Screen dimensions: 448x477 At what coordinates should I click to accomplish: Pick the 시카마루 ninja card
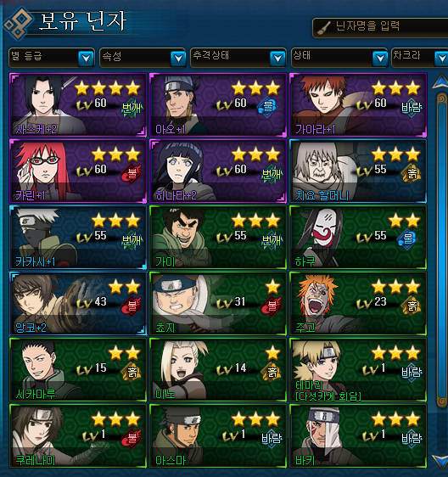(x=78, y=369)
